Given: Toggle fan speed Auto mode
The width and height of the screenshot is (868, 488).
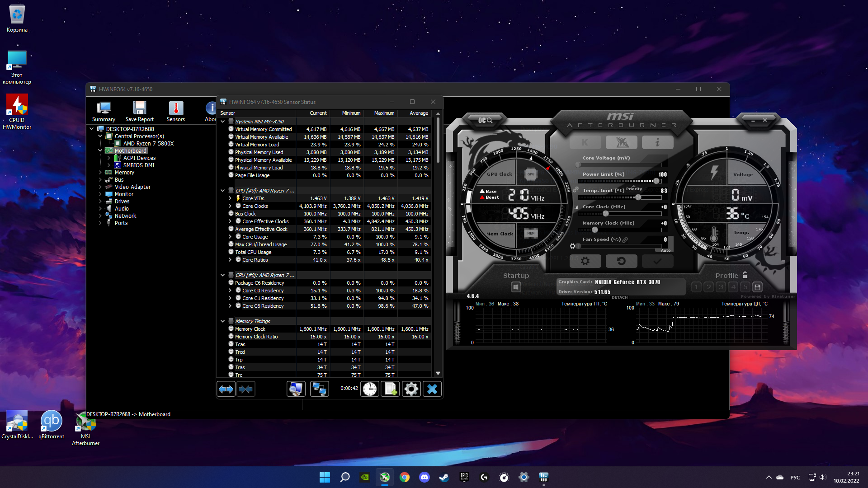Looking at the screenshot, I should (x=665, y=250).
